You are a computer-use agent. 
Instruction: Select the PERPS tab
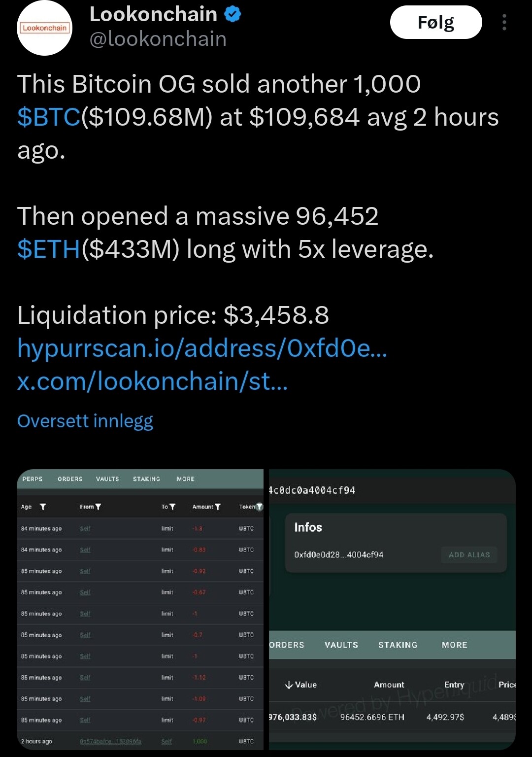point(33,479)
